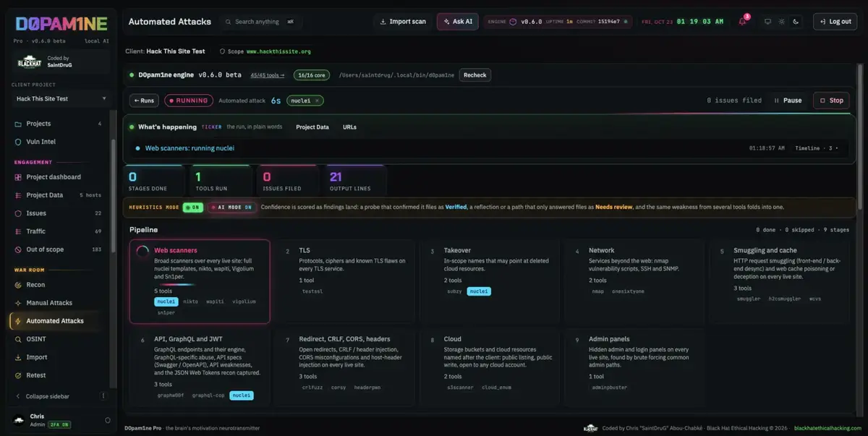Click the Search anything field
Screen dimensions: 868x436
(260, 22)
